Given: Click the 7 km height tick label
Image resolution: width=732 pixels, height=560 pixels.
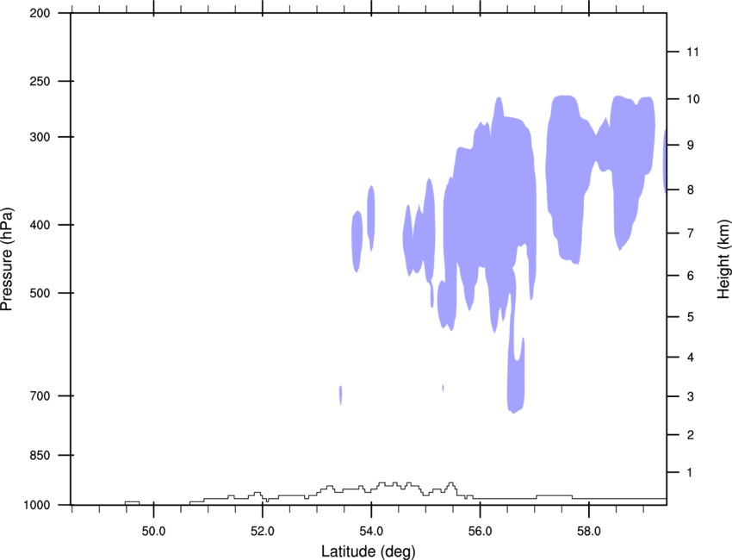Looking at the screenshot, I should [x=691, y=233].
